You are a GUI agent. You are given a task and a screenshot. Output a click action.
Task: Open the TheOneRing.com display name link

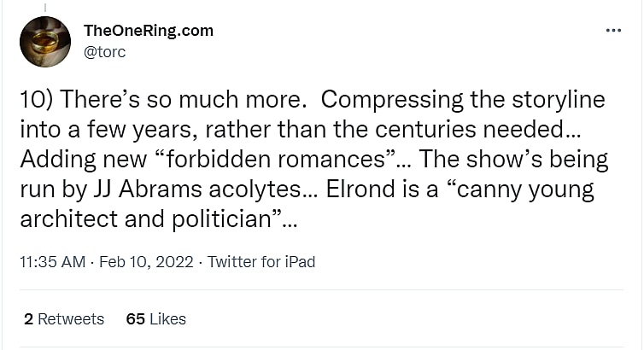pyautogui.click(x=148, y=31)
